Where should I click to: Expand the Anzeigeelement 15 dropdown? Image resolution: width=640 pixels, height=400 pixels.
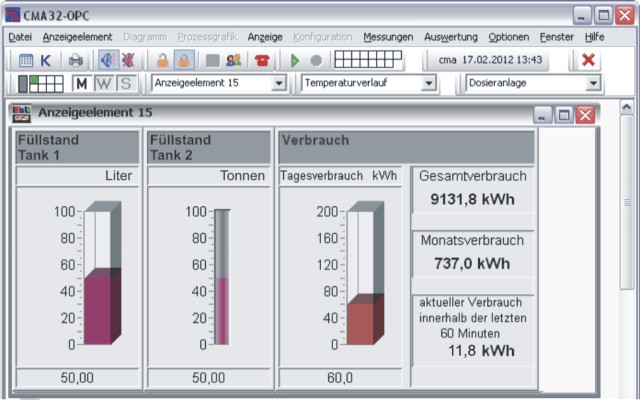pyautogui.click(x=278, y=83)
